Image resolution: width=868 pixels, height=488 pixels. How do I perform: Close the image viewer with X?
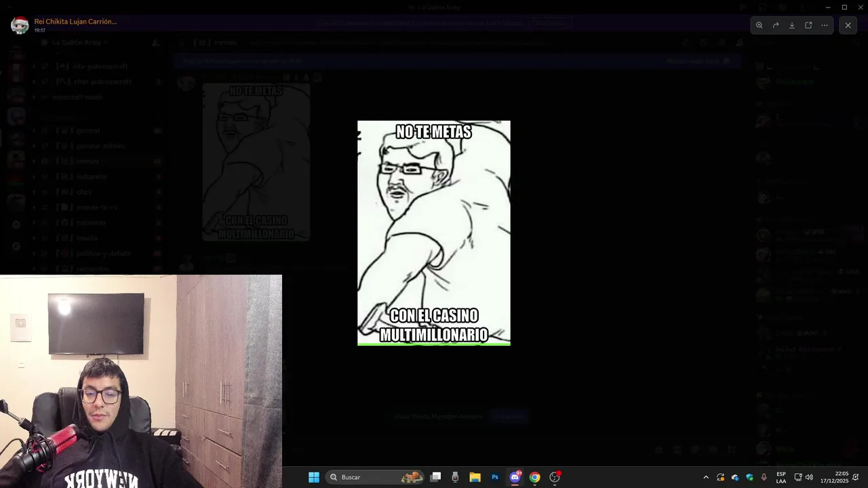(x=848, y=25)
